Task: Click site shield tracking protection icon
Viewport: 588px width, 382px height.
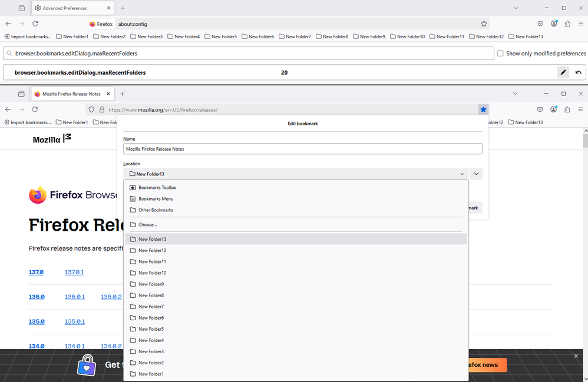Action: pos(91,109)
